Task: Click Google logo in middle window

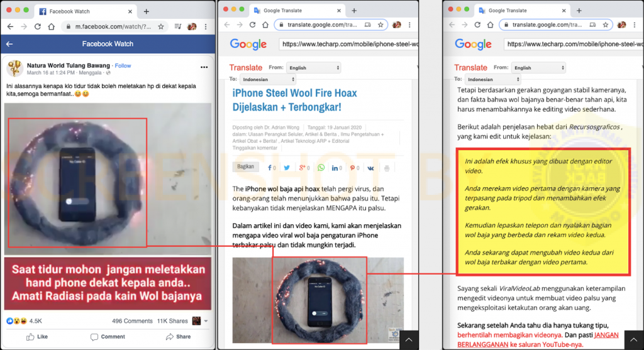Action: coord(248,44)
